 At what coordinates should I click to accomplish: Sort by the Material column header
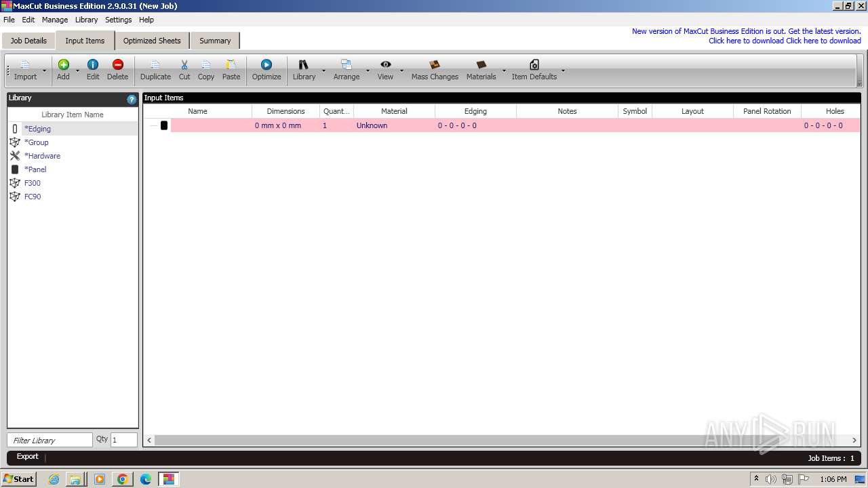(x=394, y=111)
